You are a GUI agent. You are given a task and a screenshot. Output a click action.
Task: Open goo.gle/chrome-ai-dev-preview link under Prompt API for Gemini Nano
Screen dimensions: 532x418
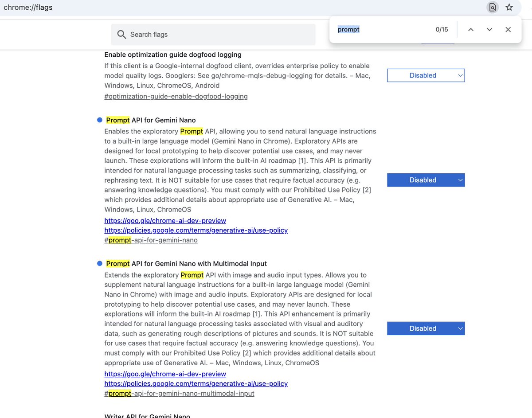pos(165,221)
